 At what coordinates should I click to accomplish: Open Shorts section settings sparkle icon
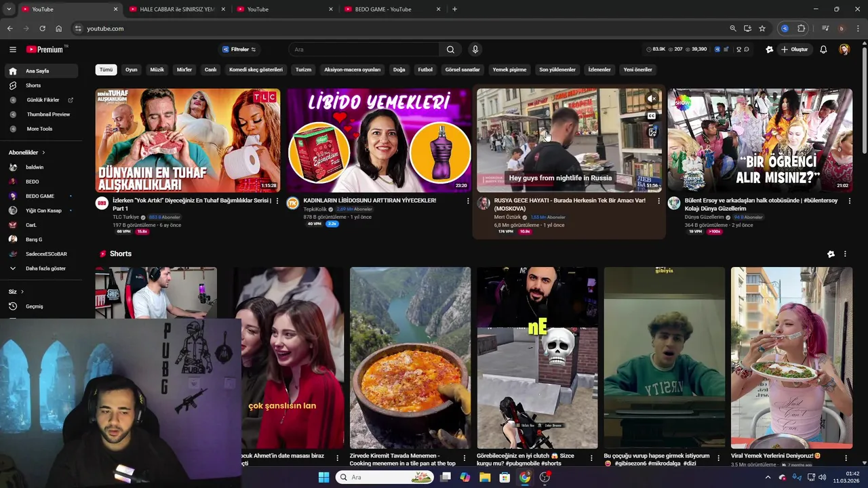coord(831,254)
